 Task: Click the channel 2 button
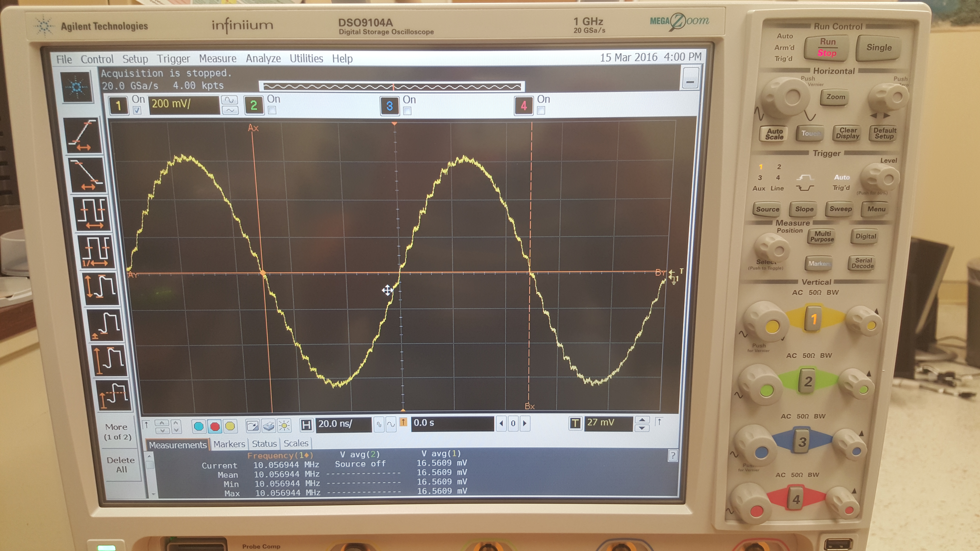254,105
